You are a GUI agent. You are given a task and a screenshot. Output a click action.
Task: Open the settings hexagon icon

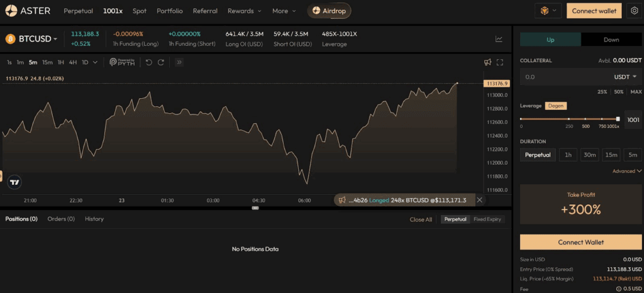pos(633,11)
